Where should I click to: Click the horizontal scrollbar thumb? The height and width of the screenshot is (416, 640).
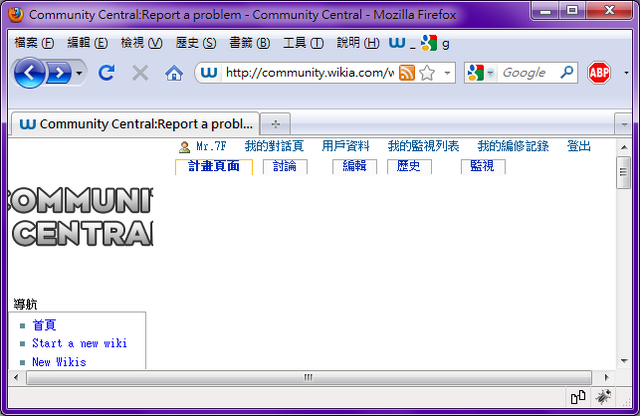[x=309, y=377]
